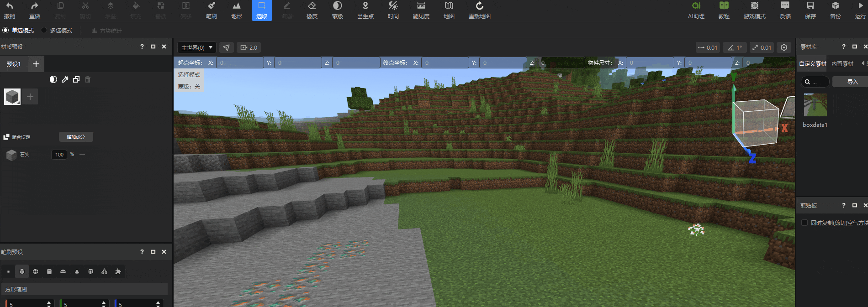The image size is (868, 307).
Task: Open the 能见度 visibility setting
Action: (421, 10)
